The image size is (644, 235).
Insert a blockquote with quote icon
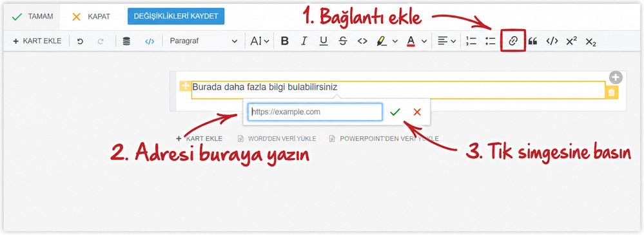[532, 41]
